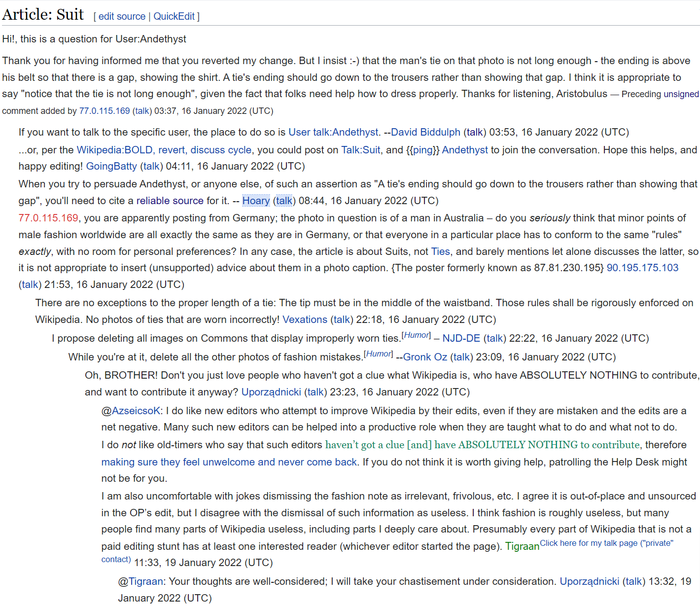Open the 'Ties' article link

coord(441,251)
